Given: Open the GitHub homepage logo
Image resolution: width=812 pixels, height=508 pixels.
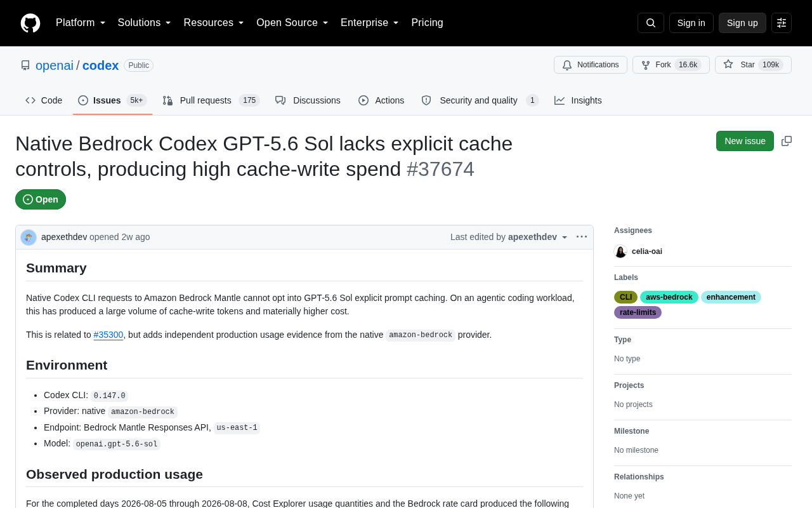Looking at the screenshot, I should tap(30, 23).
